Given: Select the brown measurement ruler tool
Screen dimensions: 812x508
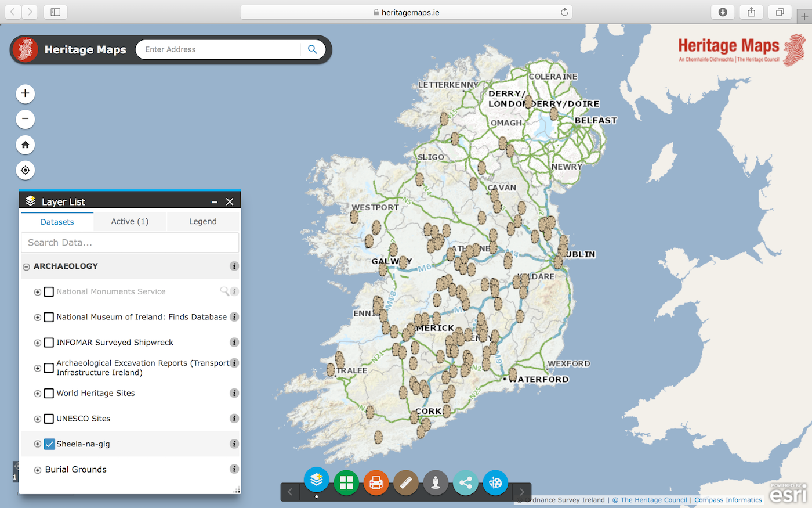Looking at the screenshot, I should [406, 482].
